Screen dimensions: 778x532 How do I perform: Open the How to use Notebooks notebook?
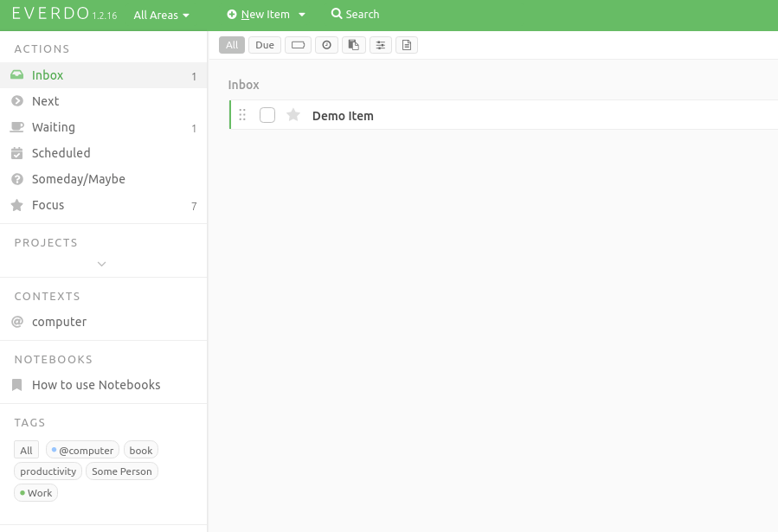coord(96,385)
